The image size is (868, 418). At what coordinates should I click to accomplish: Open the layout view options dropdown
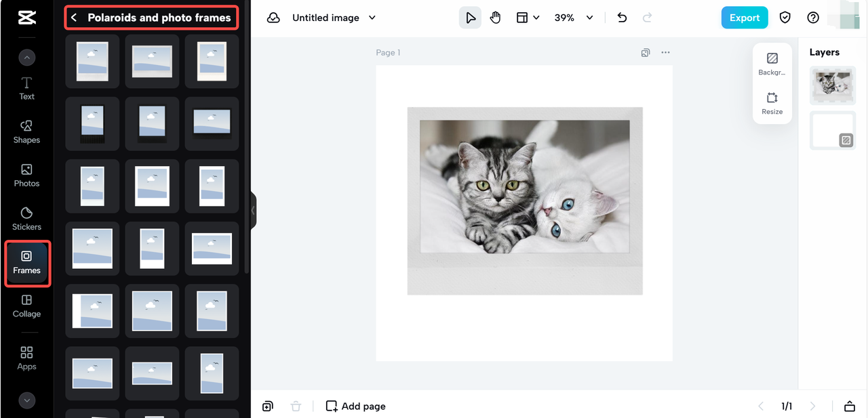(528, 18)
